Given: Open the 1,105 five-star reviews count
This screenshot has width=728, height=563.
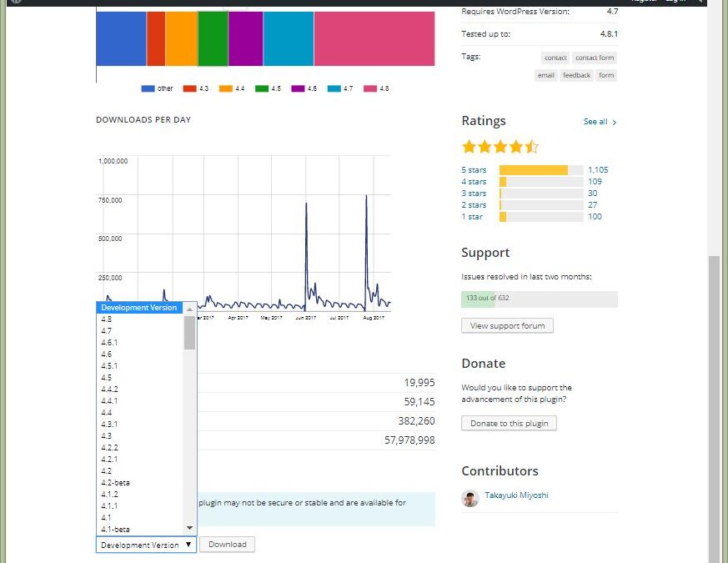Looking at the screenshot, I should tap(598, 170).
